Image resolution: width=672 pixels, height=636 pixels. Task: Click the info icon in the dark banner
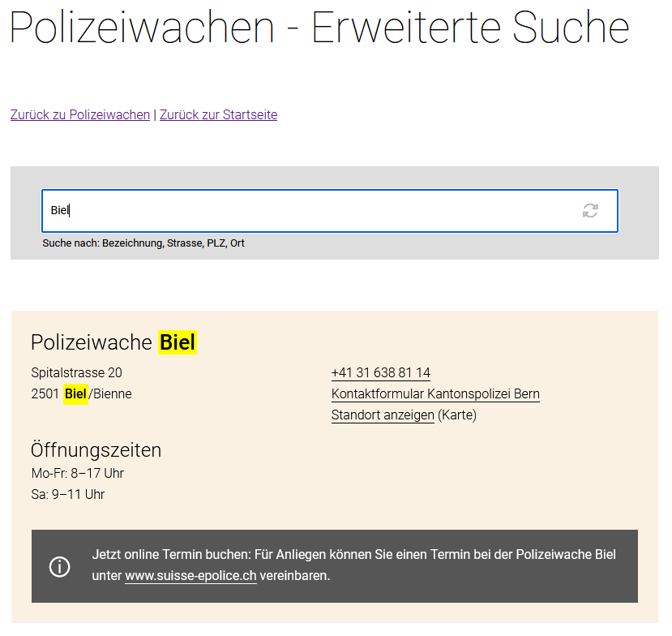(59, 566)
